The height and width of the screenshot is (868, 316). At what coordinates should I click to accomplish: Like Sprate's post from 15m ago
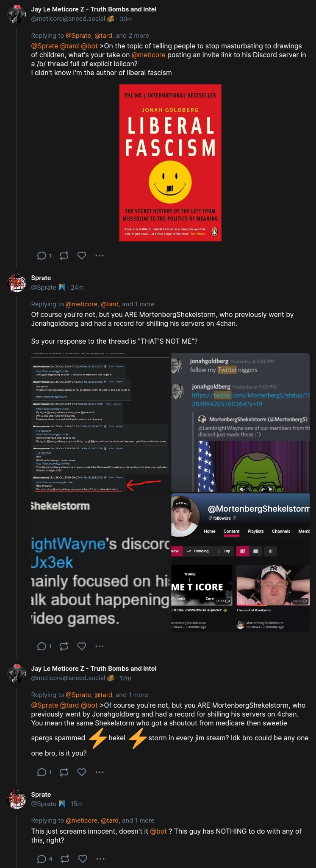coord(83,859)
